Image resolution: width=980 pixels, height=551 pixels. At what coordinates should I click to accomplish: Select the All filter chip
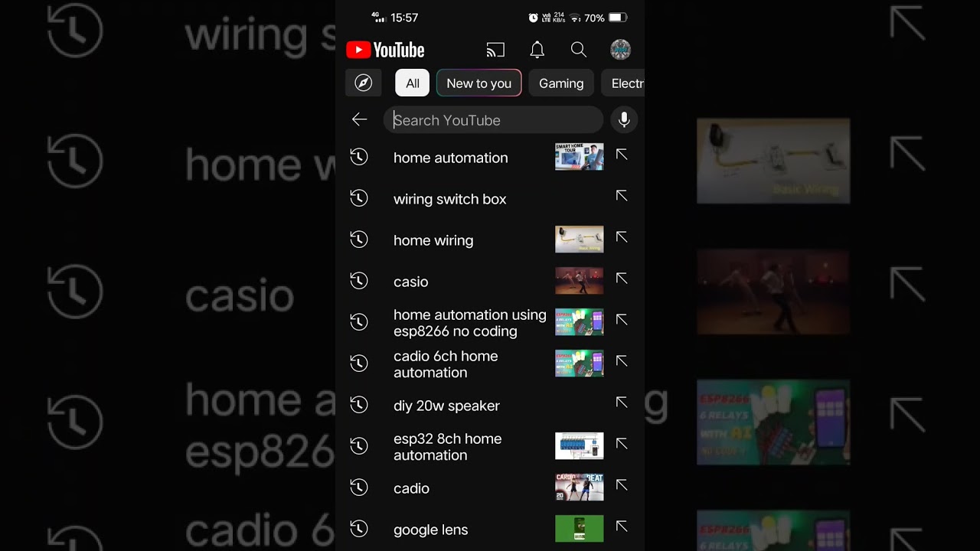(x=413, y=83)
